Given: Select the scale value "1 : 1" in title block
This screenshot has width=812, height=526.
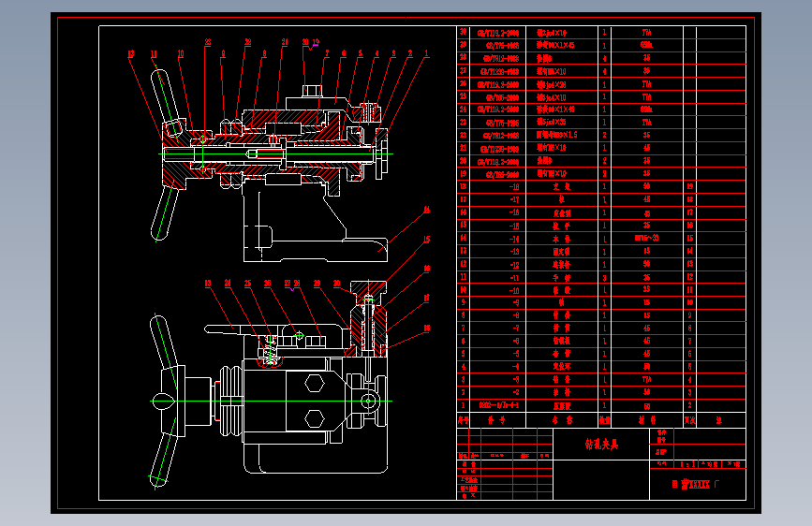Looking at the screenshot, I should coord(687,464).
